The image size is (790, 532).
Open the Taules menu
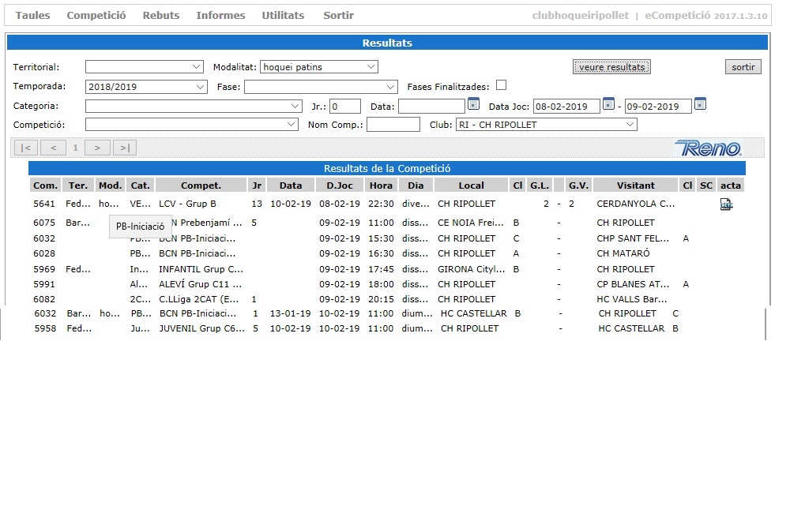click(x=32, y=15)
